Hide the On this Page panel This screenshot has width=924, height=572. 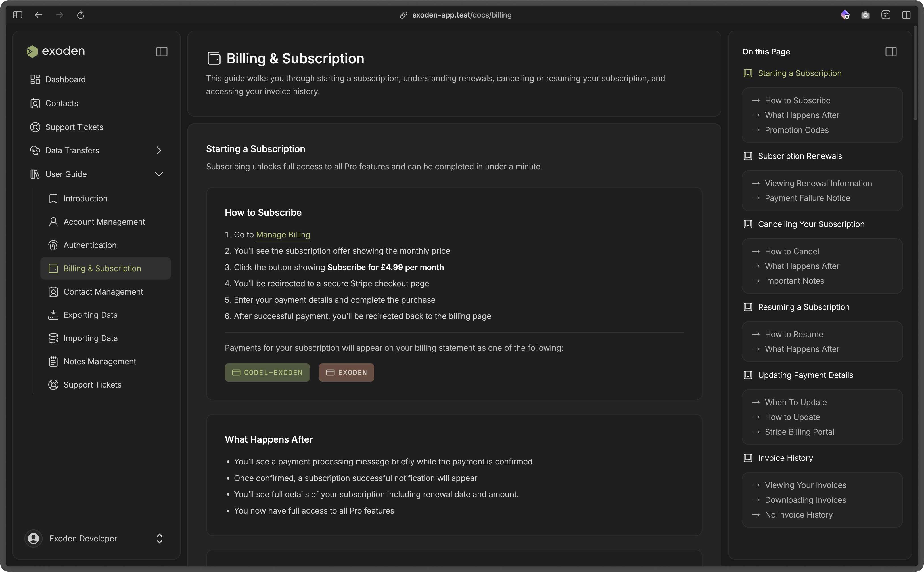891,51
